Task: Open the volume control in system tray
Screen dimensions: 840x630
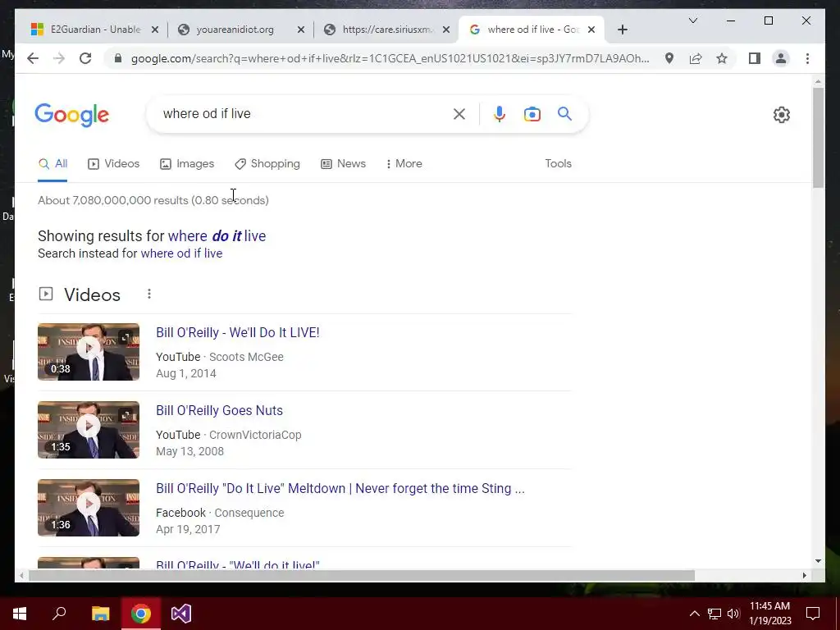Action: [x=733, y=614]
